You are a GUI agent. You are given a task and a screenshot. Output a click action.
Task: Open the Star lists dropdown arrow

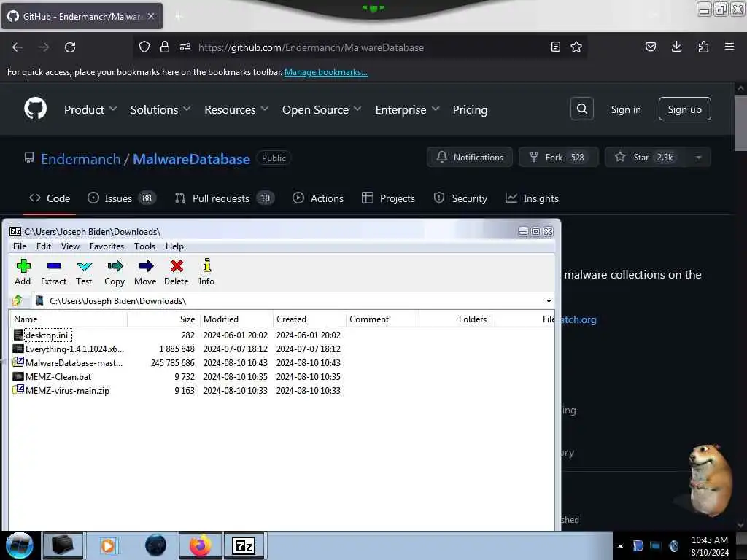[x=698, y=157]
